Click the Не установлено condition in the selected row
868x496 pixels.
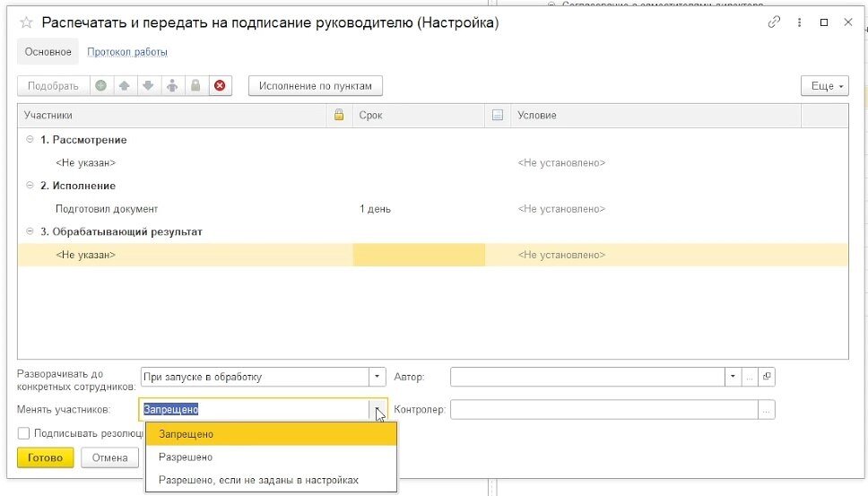[561, 255]
